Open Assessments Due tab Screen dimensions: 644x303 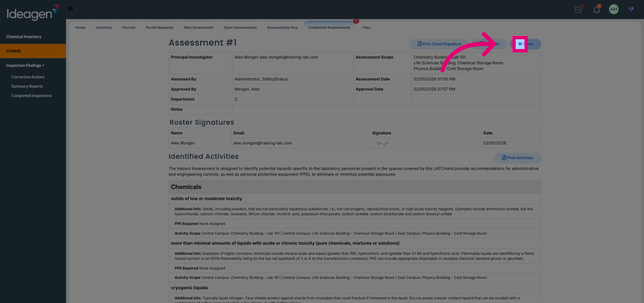[282, 28]
